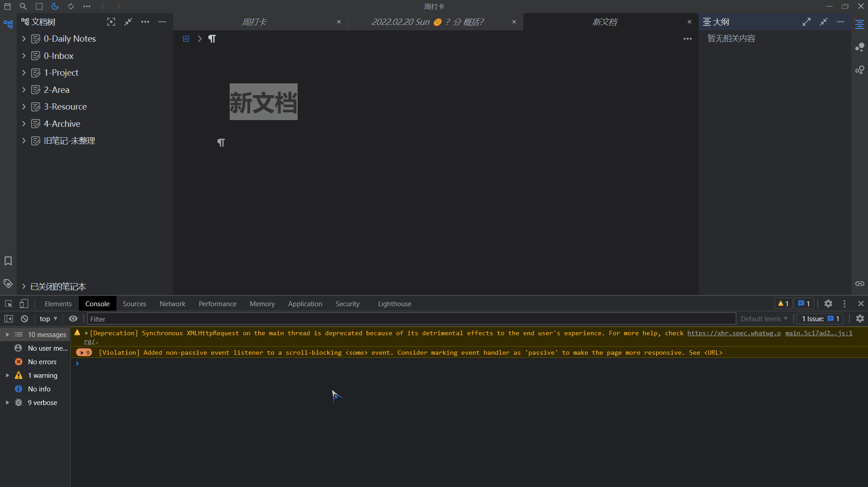This screenshot has height=487, width=868.
Task: Open the xhr.spec.whatwg.org link
Action: 734,333
